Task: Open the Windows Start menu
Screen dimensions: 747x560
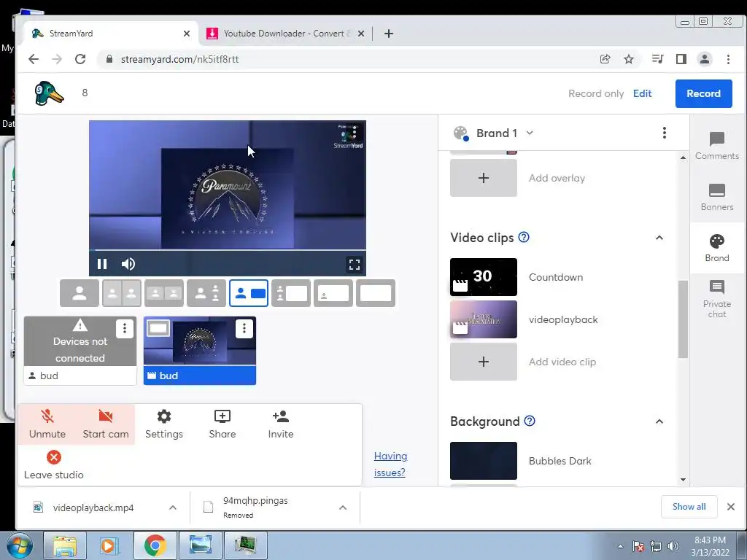Action: (x=19, y=545)
